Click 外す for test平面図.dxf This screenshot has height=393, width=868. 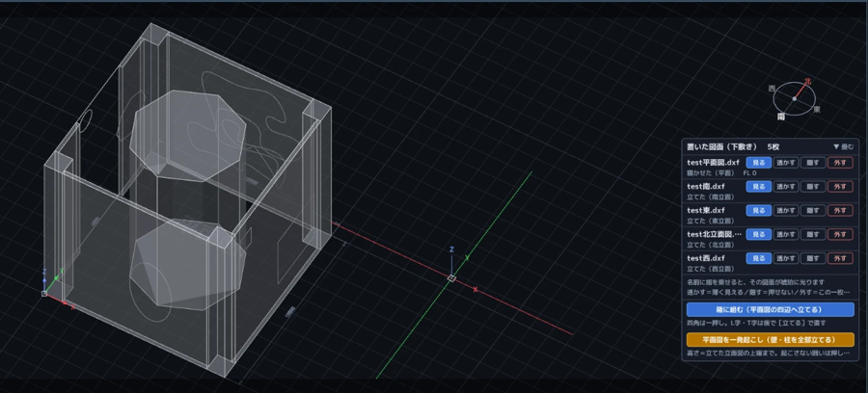[x=840, y=163]
